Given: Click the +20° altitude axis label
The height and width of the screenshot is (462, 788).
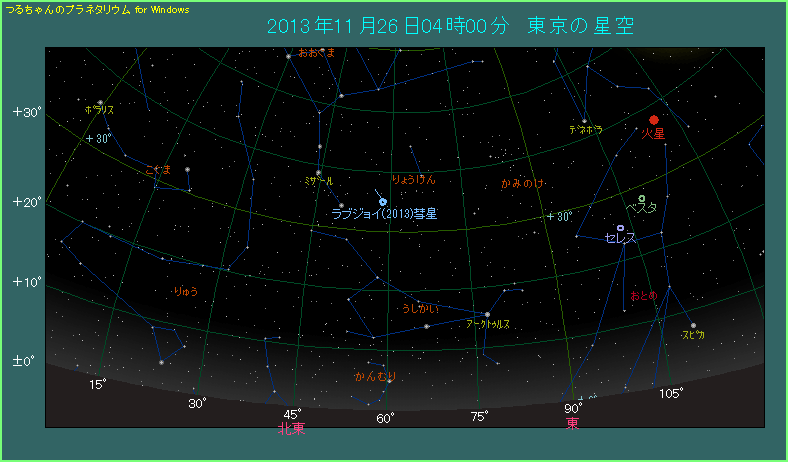Looking at the screenshot, I should coord(27,202).
